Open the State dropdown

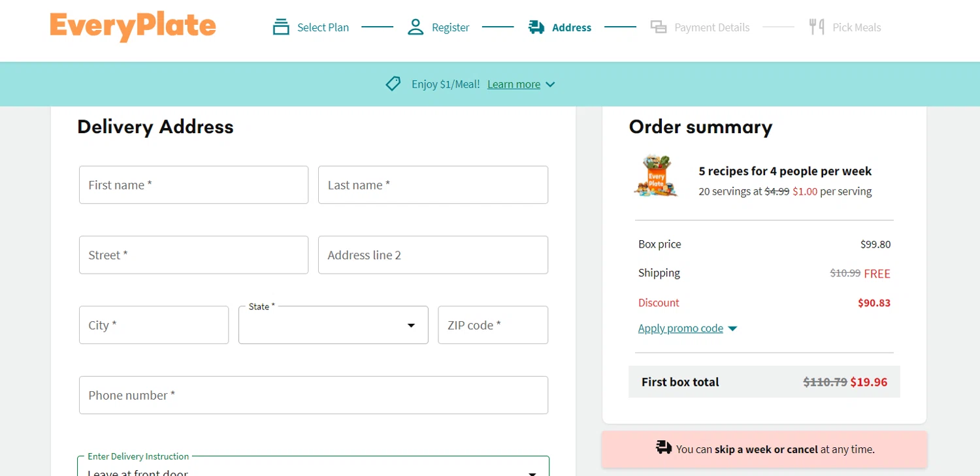coord(333,325)
